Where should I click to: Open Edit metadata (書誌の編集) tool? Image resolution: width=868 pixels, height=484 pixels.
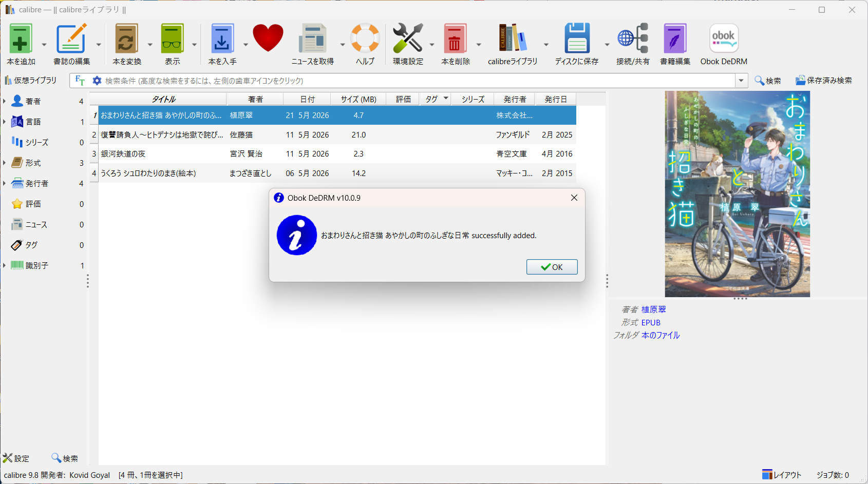pos(71,39)
